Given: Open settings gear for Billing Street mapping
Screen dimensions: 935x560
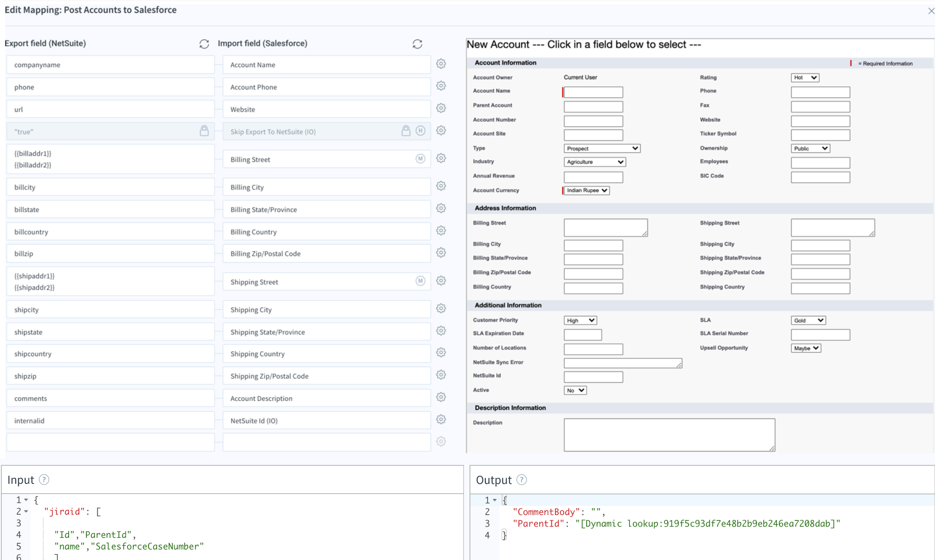Looking at the screenshot, I should (441, 158).
